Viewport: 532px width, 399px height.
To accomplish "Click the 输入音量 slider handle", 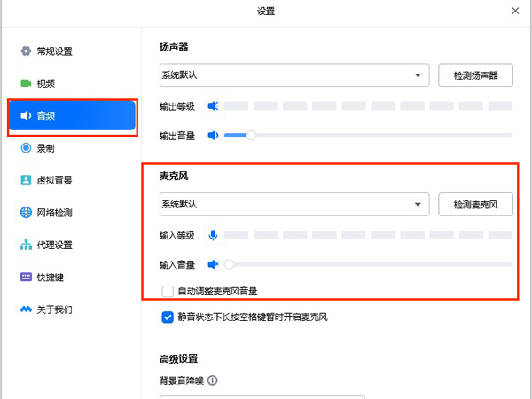I will pos(230,264).
